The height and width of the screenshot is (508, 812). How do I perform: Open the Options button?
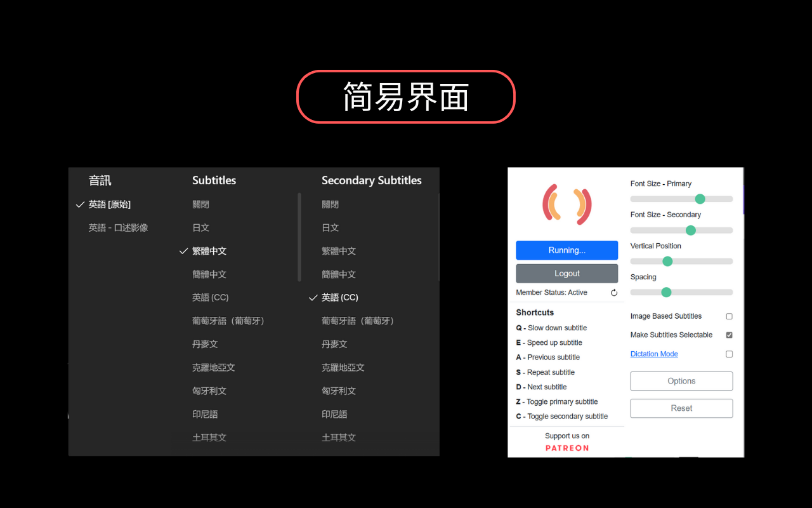(x=681, y=381)
